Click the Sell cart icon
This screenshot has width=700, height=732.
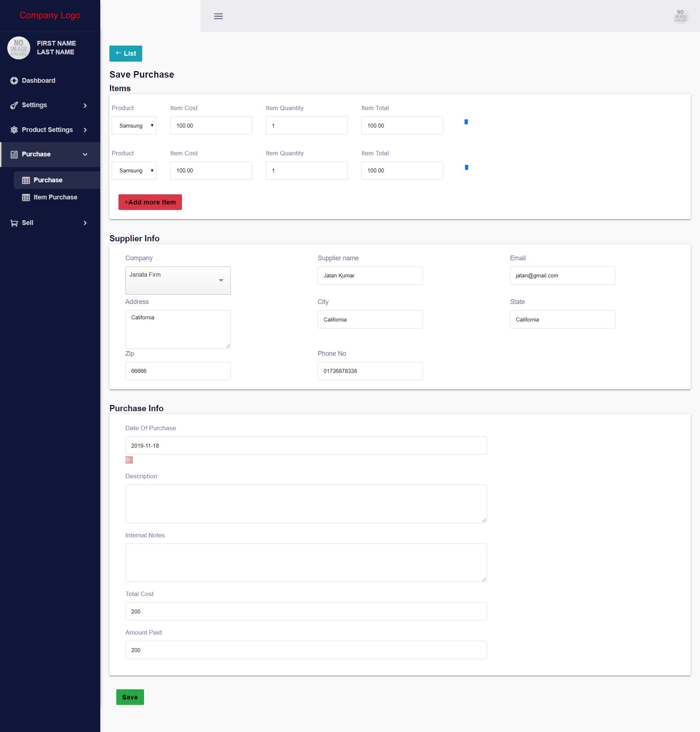pyautogui.click(x=14, y=223)
